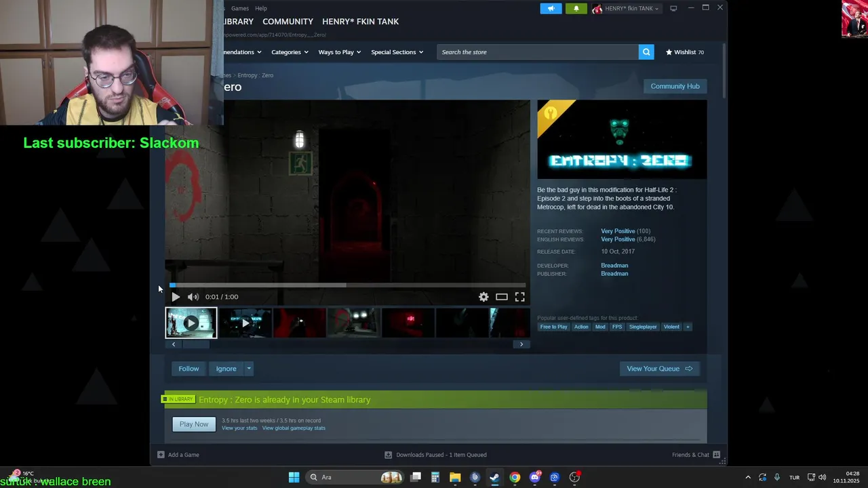
Task: Click Breadman developer link
Action: tap(614, 266)
